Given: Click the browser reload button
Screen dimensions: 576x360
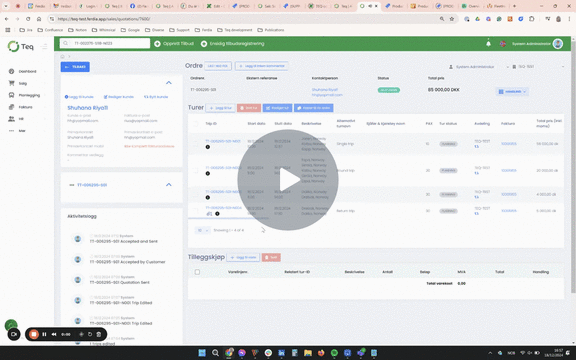Looking at the screenshot, I should click(28, 19).
